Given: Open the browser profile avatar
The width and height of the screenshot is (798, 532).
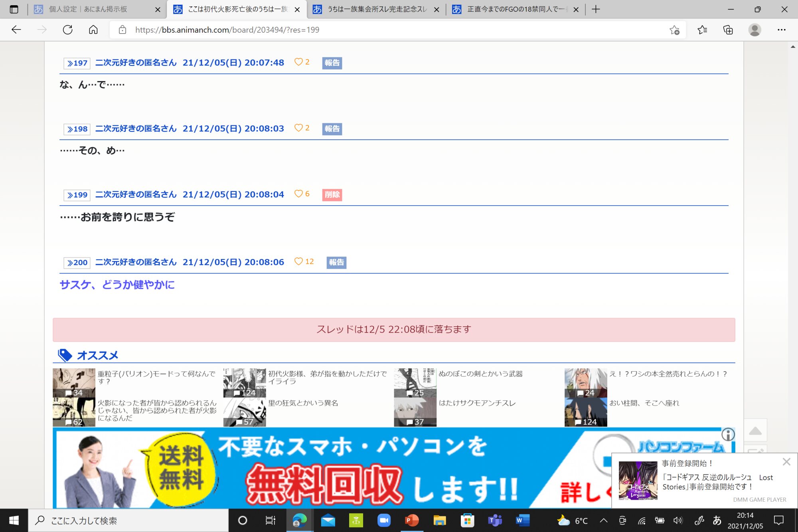Looking at the screenshot, I should tap(754, 30).
